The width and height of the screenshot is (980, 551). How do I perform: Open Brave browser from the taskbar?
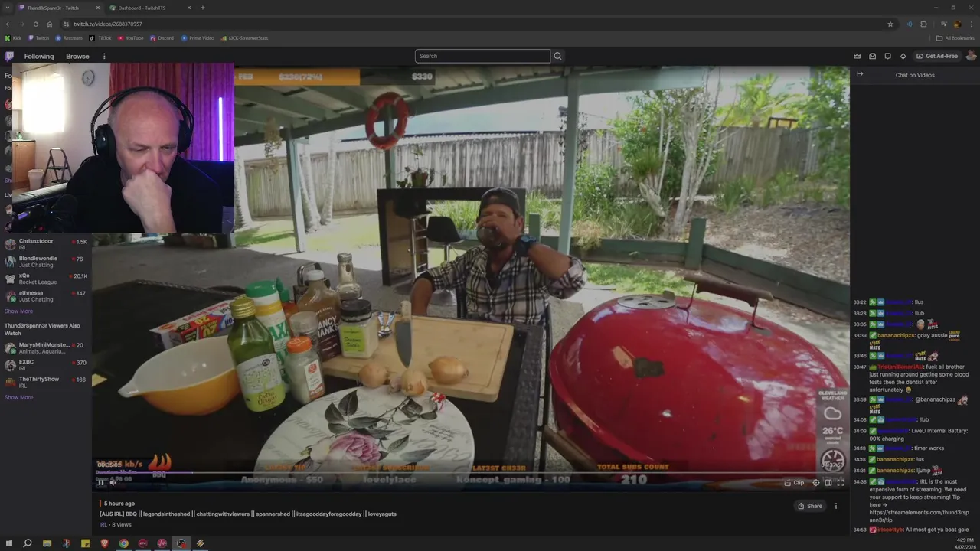[x=104, y=543]
